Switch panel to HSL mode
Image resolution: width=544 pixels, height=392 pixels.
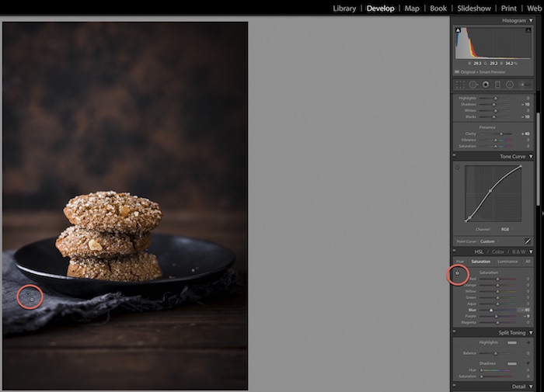pos(479,252)
